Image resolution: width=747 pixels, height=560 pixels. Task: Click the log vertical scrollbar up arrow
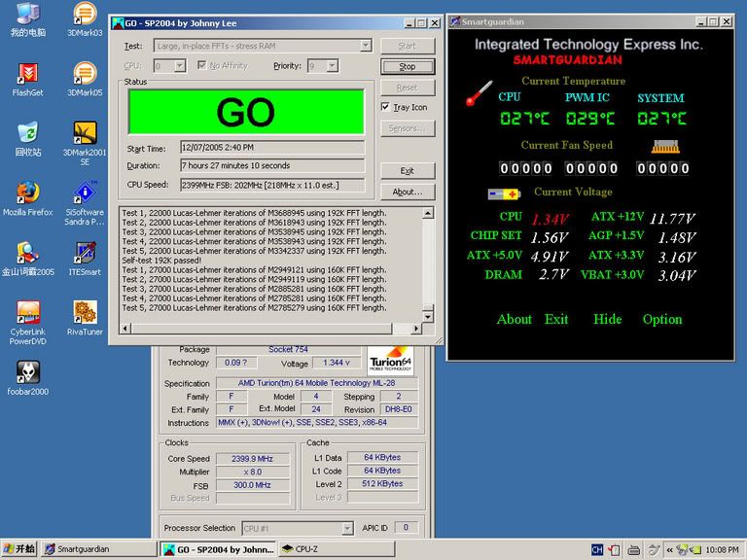pyautogui.click(x=428, y=213)
